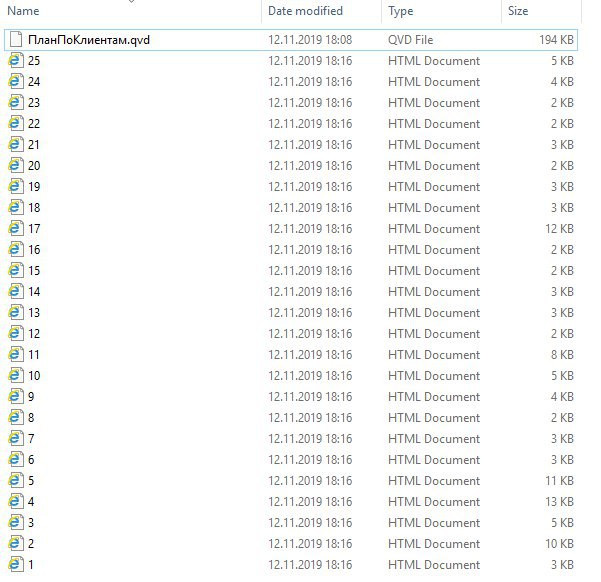The width and height of the screenshot is (601, 582).
Task: Click the QVD File type cell
Action: (410, 39)
